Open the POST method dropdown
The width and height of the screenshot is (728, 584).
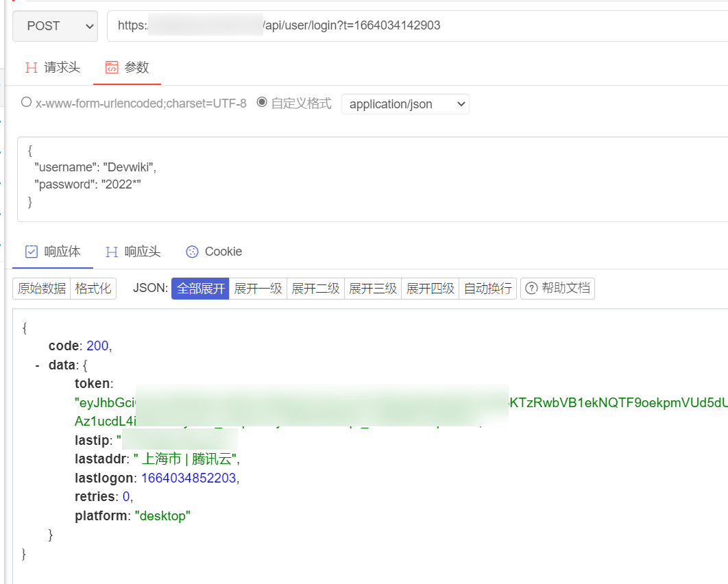55,25
